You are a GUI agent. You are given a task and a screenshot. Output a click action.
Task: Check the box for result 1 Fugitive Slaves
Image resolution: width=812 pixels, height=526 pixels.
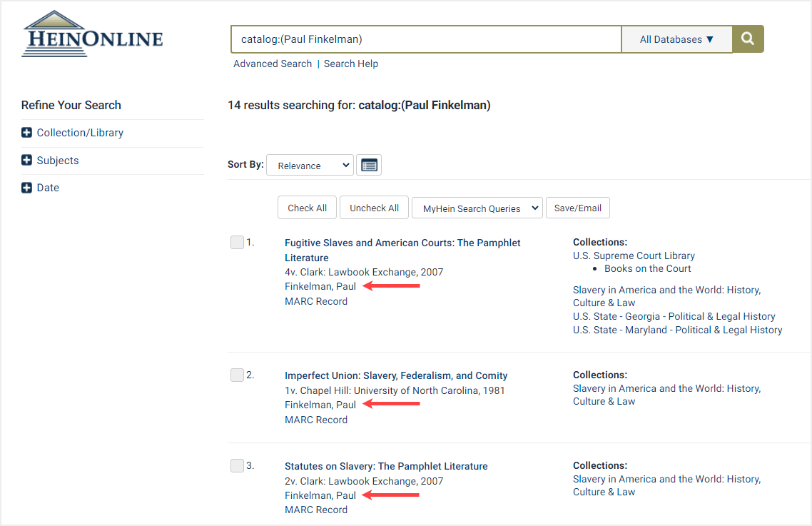[x=237, y=242]
